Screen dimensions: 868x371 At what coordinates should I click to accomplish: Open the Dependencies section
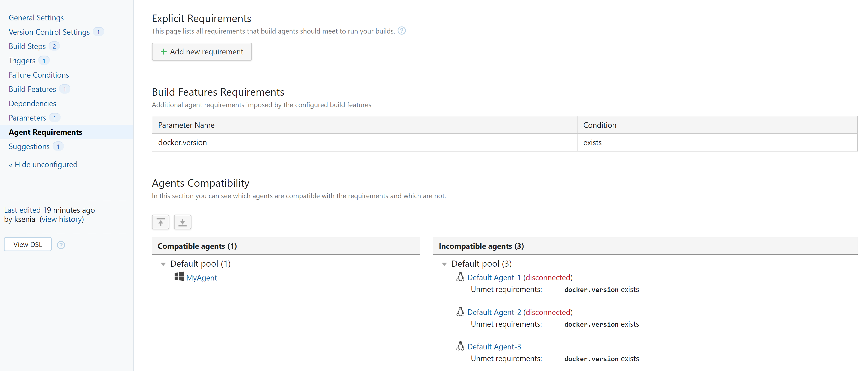click(x=32, y=103)
